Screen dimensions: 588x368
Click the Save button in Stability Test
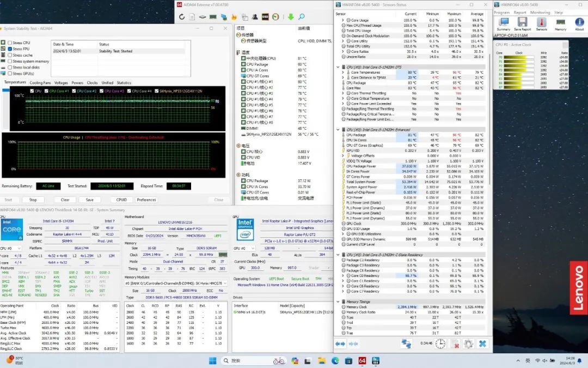click(x=90, y=200)
